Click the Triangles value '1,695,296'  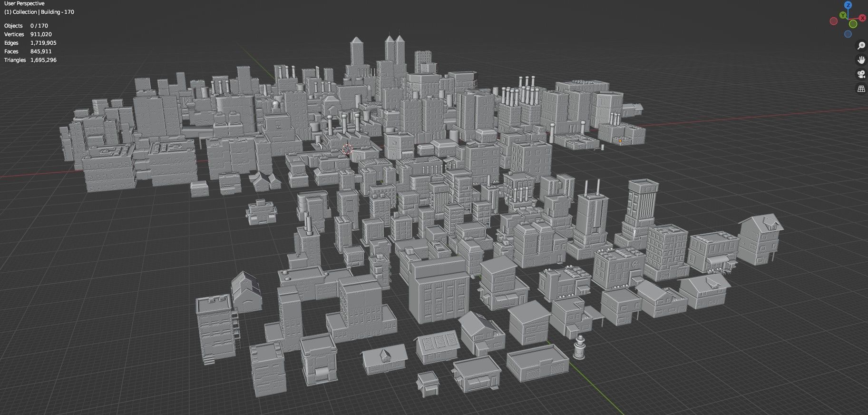pyautogui.click(x=43, y=60)
